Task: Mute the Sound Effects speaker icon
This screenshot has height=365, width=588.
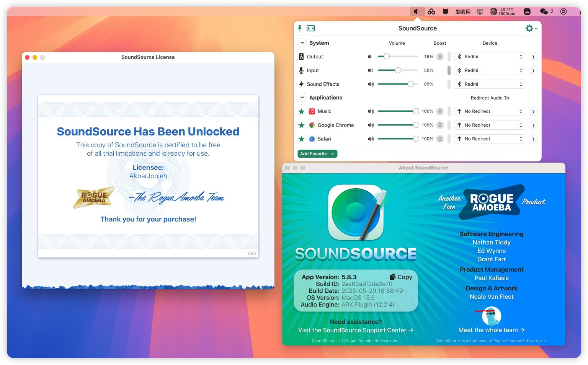Action: (371, 84)
